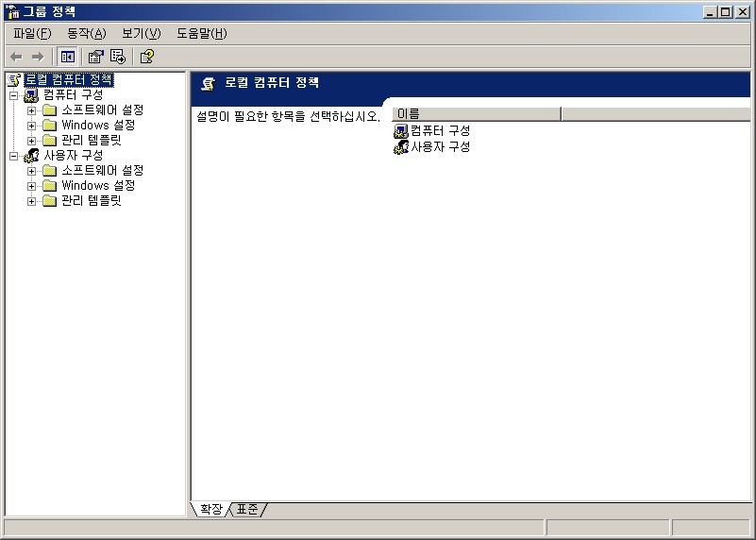Click the 관리 템플릿 folder icon under 컴퓨터 구성
The height and width of the screenshot is (540, 756).
pyautogui.click(x=50, y=141)
